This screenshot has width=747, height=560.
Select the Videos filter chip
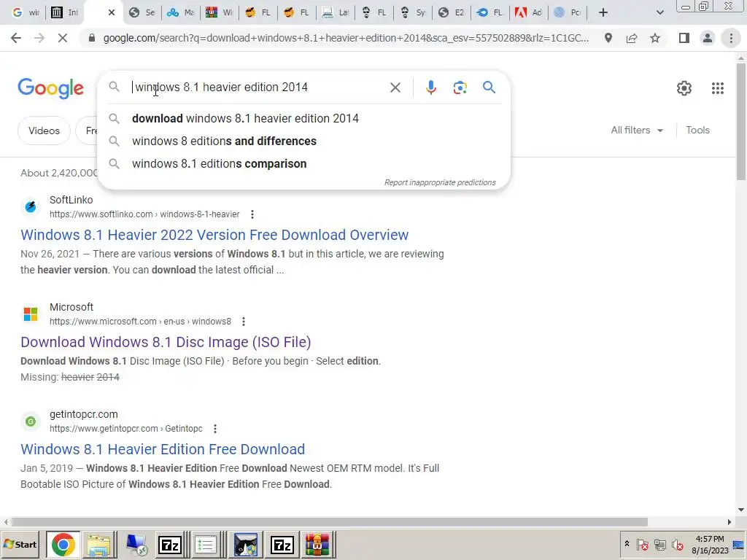pos(44,131)
